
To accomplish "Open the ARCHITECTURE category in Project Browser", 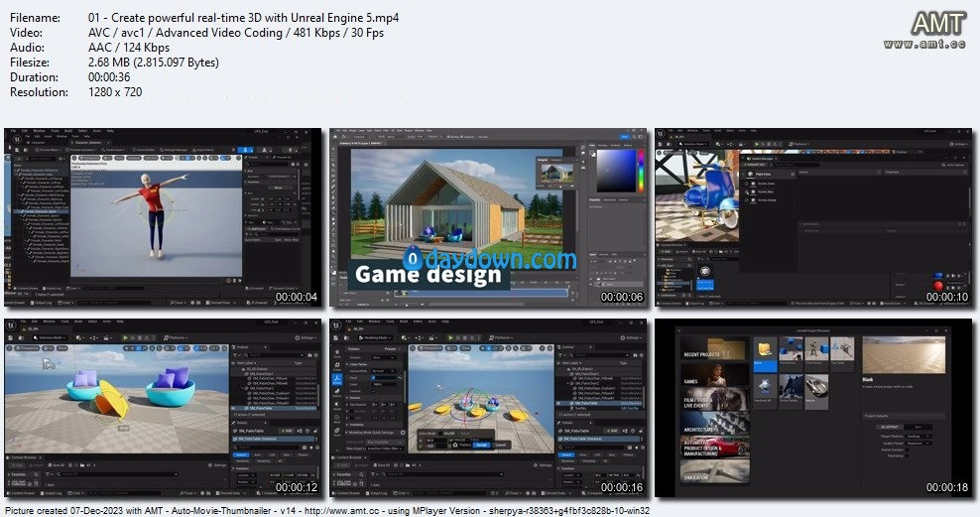I will coord(715,424).
